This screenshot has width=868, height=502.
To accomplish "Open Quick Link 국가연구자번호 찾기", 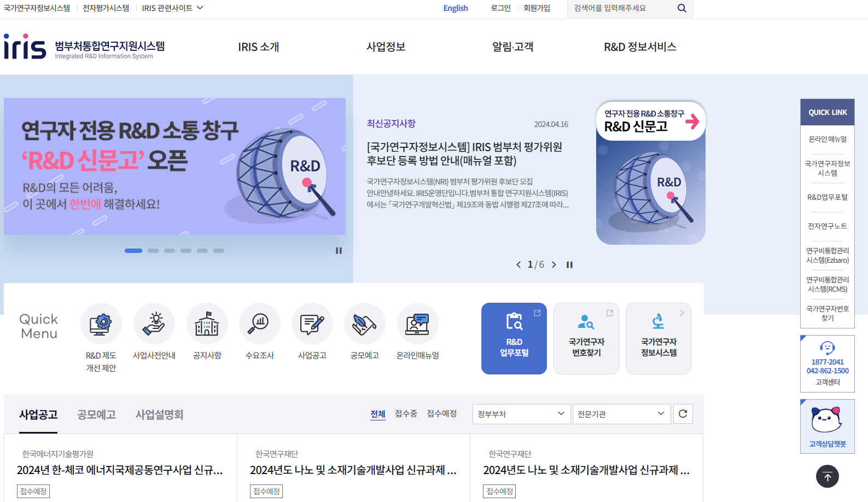I will 828,314.
